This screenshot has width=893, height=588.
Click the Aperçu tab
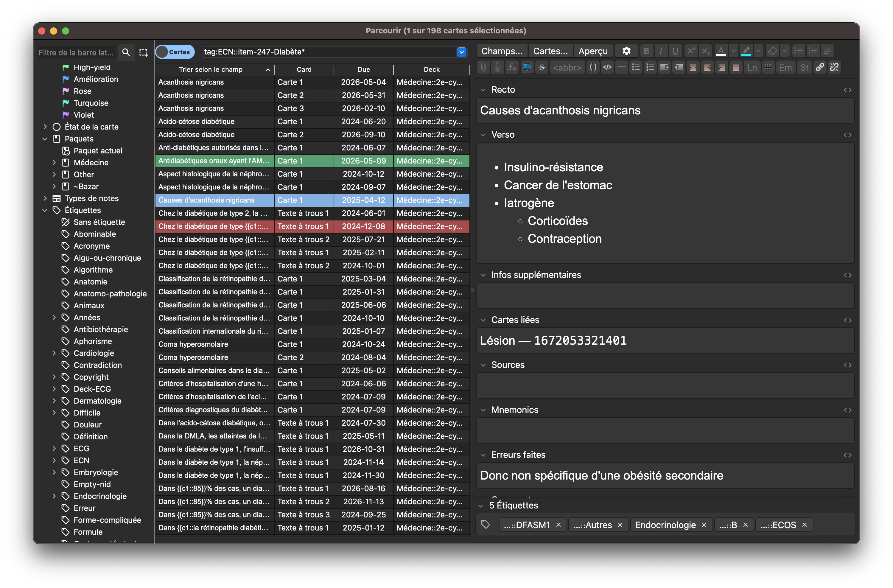593,51
